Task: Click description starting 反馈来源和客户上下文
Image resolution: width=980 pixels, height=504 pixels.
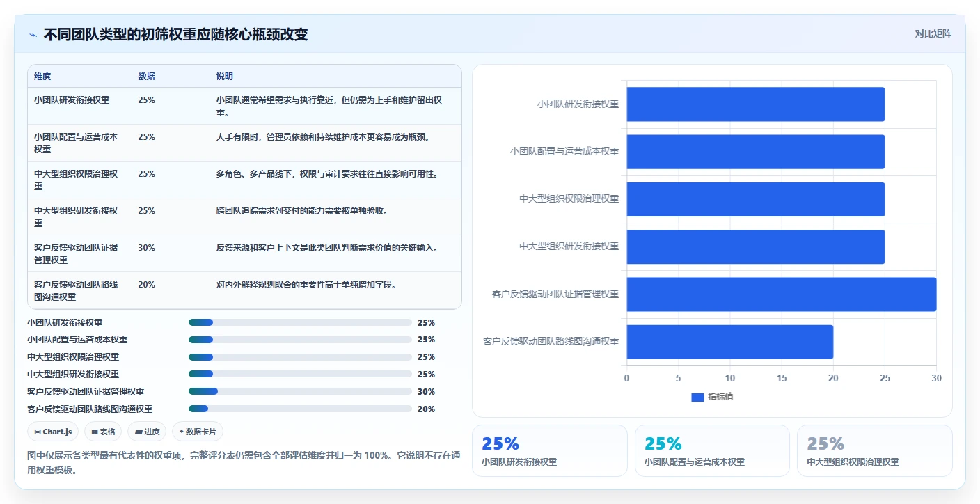Action: [327, 248]
